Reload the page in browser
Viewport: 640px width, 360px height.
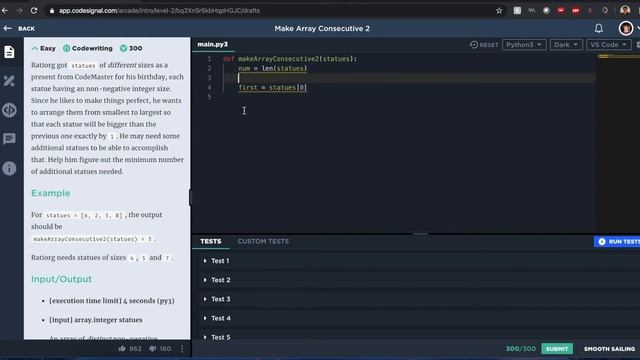click(x=34, y=11)
